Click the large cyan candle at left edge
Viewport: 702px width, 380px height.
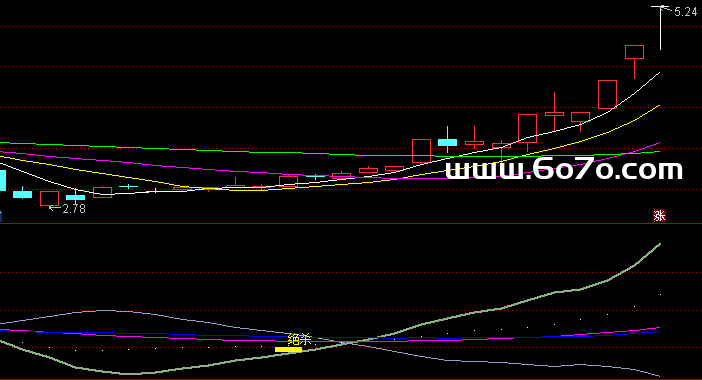click(3, 180)
